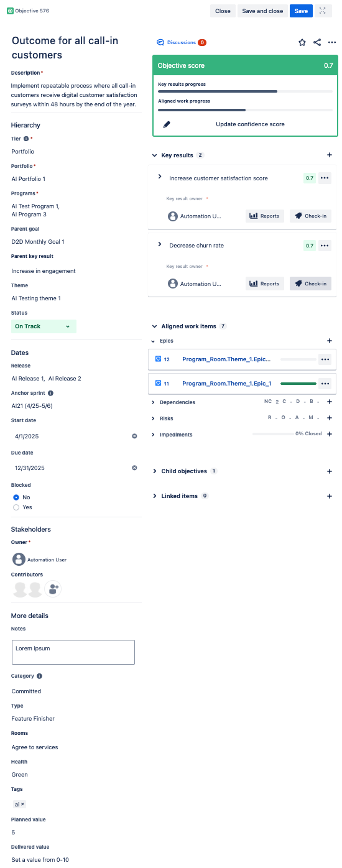342x868 pixels.
Task: Click the Parent goal D2D Monthly Goal 1
Action: click(38, 242)
